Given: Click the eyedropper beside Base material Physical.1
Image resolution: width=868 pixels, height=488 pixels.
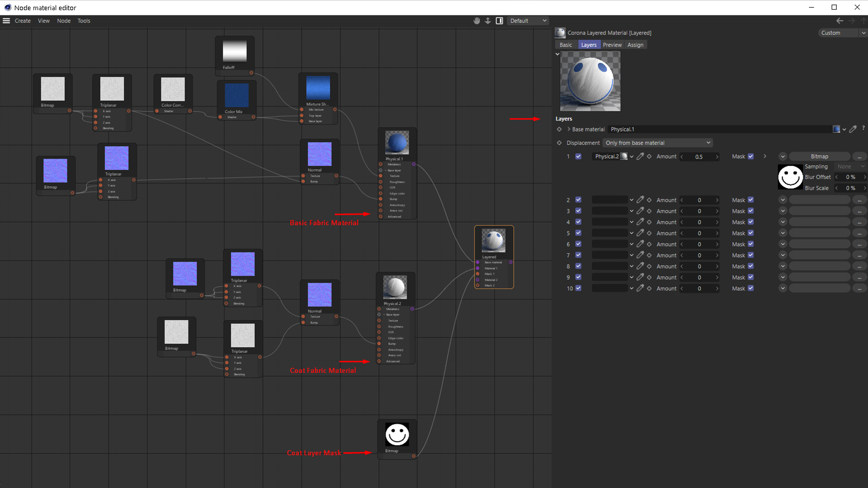Looking at the screenshot, I should 853,129.
